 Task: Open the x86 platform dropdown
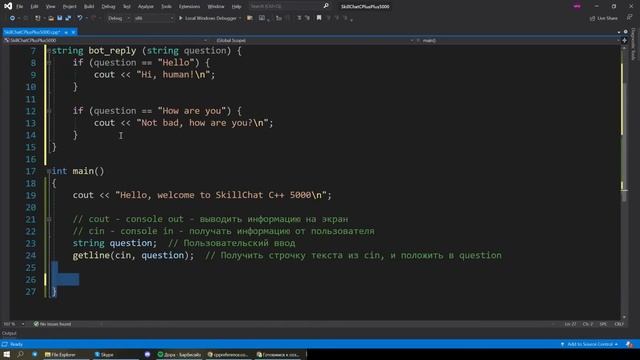point(154,18)
